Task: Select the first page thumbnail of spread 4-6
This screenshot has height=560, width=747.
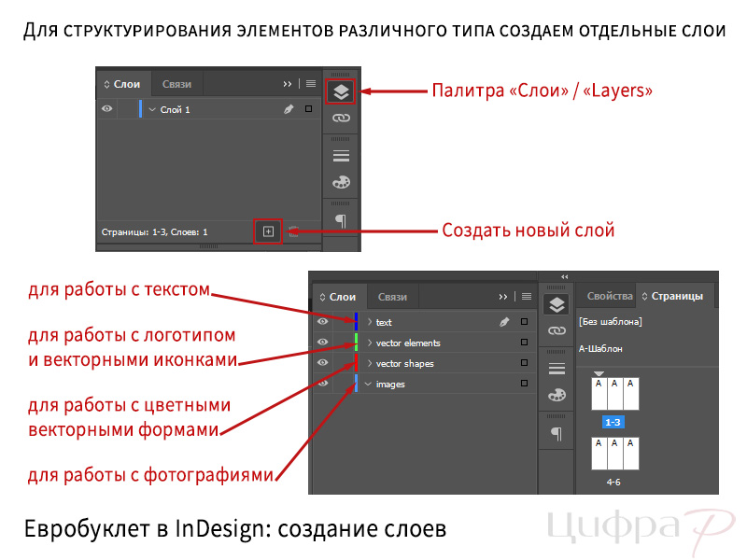Action: coord(599,454)
